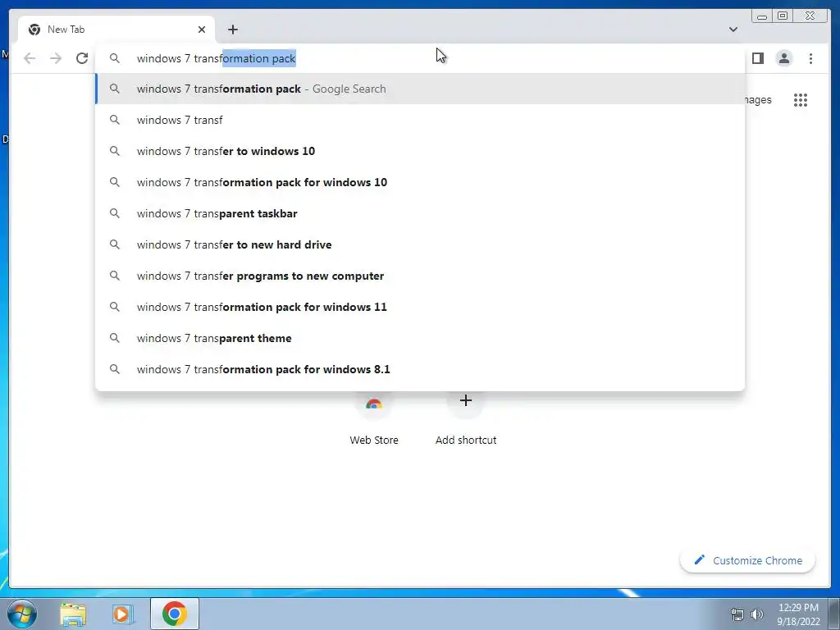Click the Chrome back arrow button
Viewport: 840px width, 630px height.
click(x=30, y=58)
